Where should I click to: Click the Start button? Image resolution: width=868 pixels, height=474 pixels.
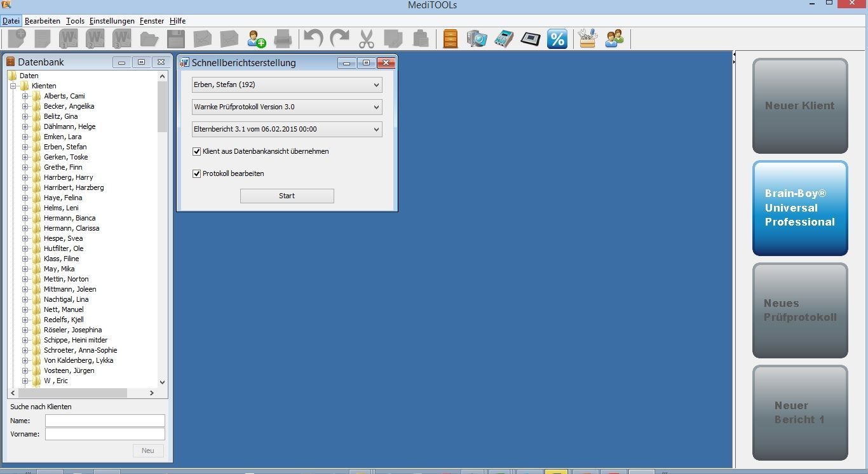pos(287,196)
